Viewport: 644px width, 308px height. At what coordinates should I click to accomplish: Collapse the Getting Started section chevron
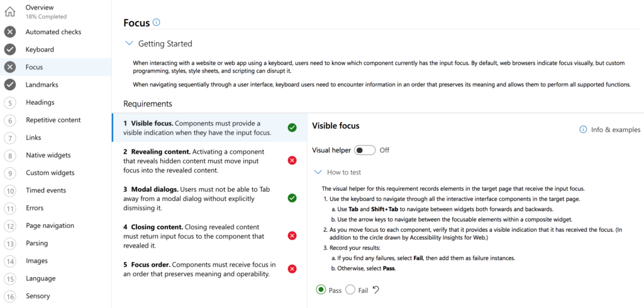coord(130,43)
